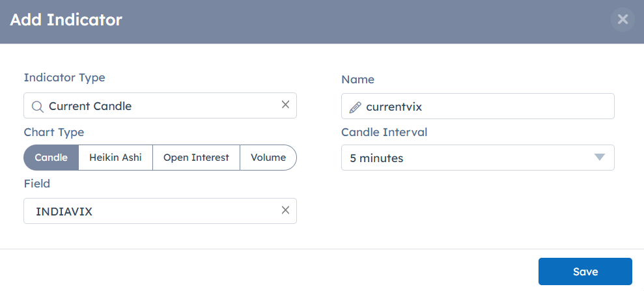644x291 pixels.
Task: Close the Add Indicator dialog
Action: (x=623, y=20)
